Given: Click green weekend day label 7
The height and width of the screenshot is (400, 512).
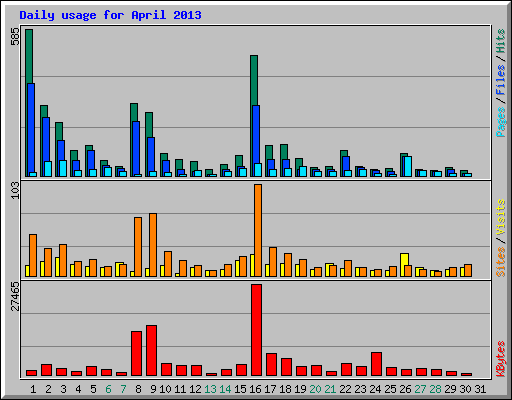Looking at the screenshot, I should point(123,389).
